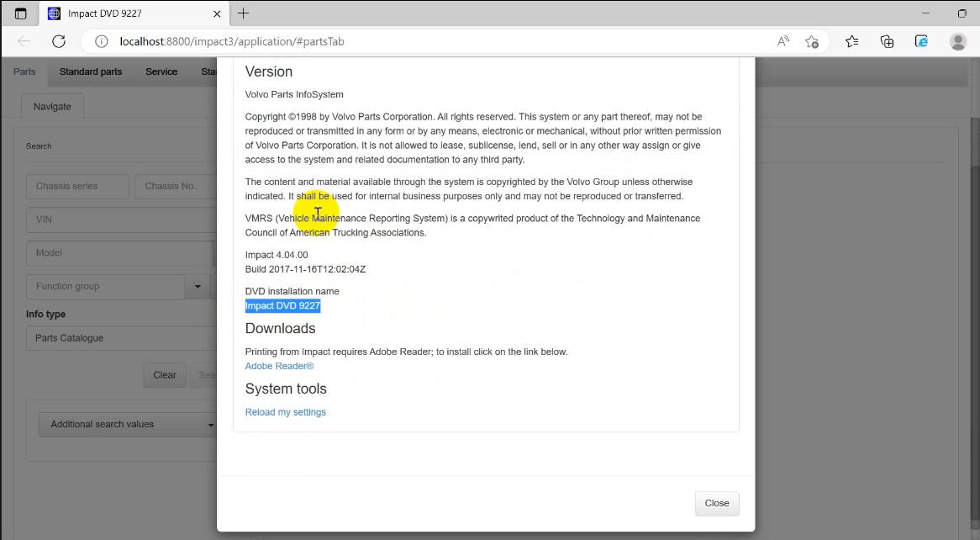Image resolution: width=980 pixels, height=540 pixels.
Task: Add this page to favorites
Action: (811, 41)
